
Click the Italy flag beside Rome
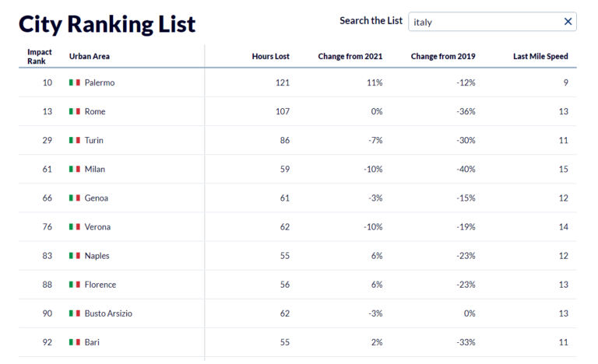75,111
